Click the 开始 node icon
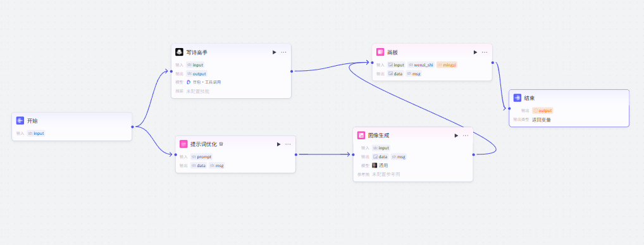This screenshot has width=644, height=245. pyautogui.click(x=20, y=120)
